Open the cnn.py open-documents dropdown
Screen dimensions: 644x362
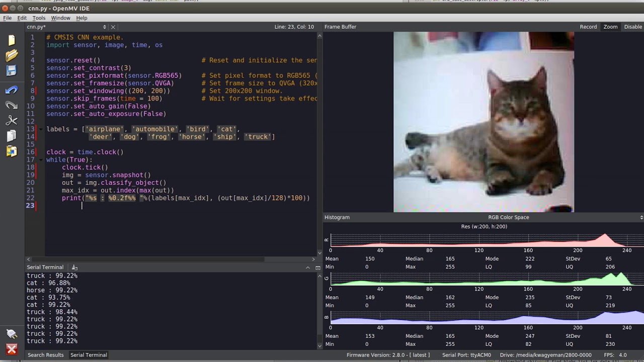(105, 27)
